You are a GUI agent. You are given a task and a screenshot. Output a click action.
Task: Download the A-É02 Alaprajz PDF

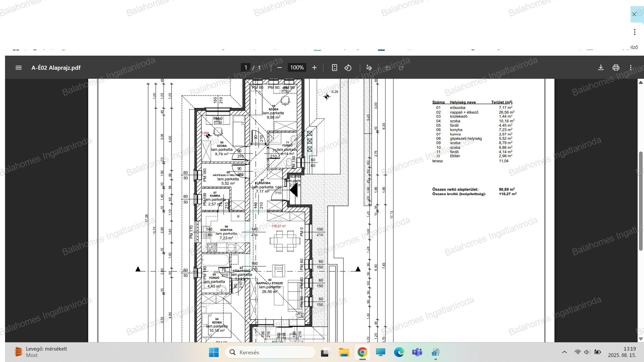[x=601, y=68]
